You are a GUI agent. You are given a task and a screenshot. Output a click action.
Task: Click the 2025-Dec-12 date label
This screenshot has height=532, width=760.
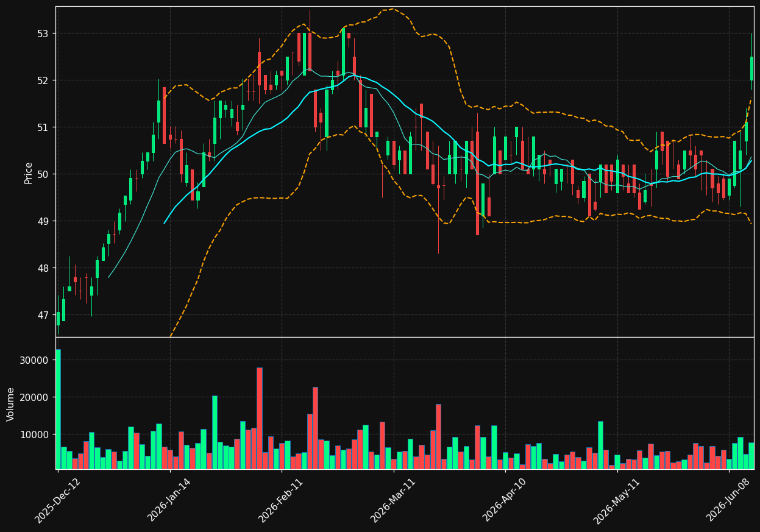click(x=57, y=500)
